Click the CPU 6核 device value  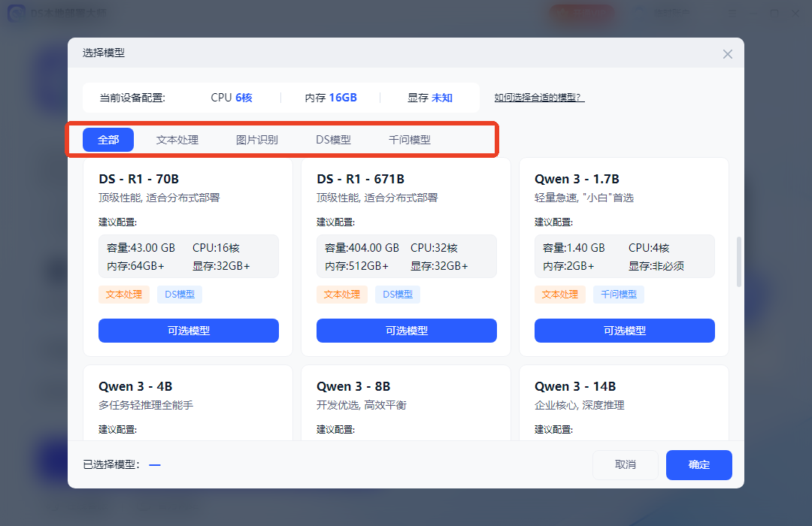[232, 98]
